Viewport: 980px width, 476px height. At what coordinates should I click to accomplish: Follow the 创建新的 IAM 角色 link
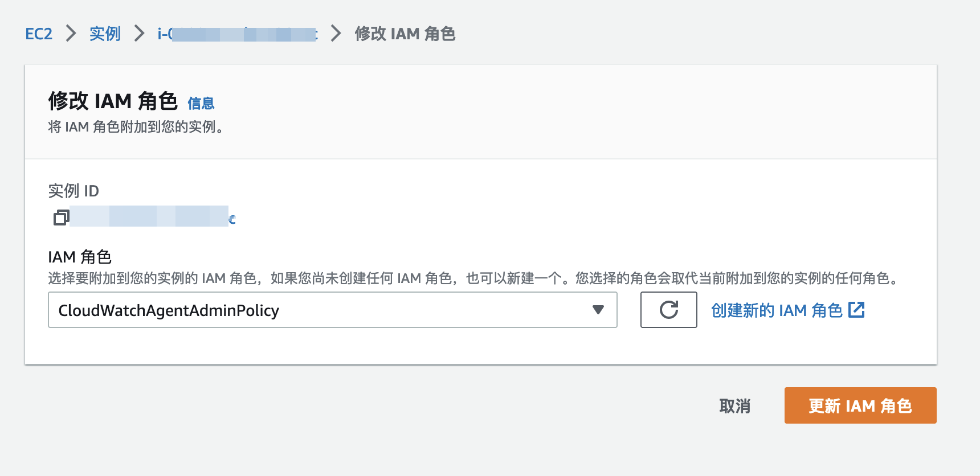pos(777,310)
